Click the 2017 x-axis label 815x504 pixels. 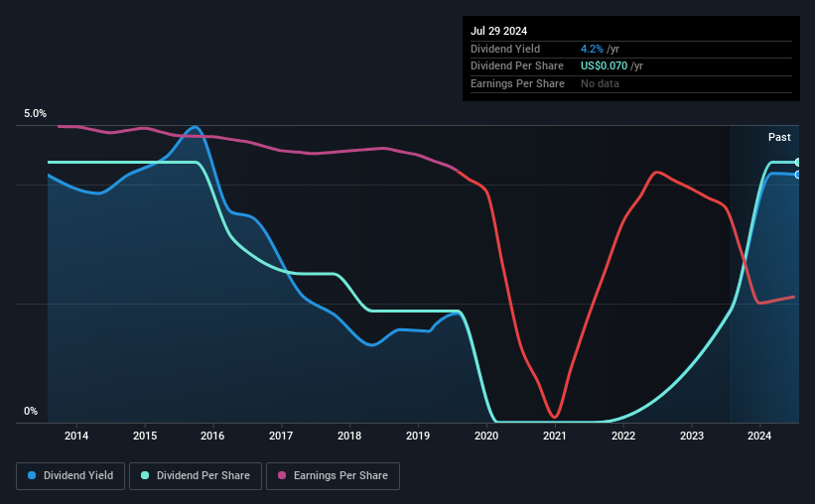[x=281, y=436]
